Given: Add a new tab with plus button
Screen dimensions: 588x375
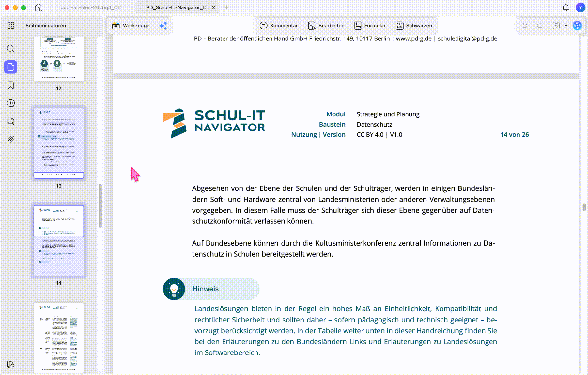Looking at the screenshot, I should (227, 7).
